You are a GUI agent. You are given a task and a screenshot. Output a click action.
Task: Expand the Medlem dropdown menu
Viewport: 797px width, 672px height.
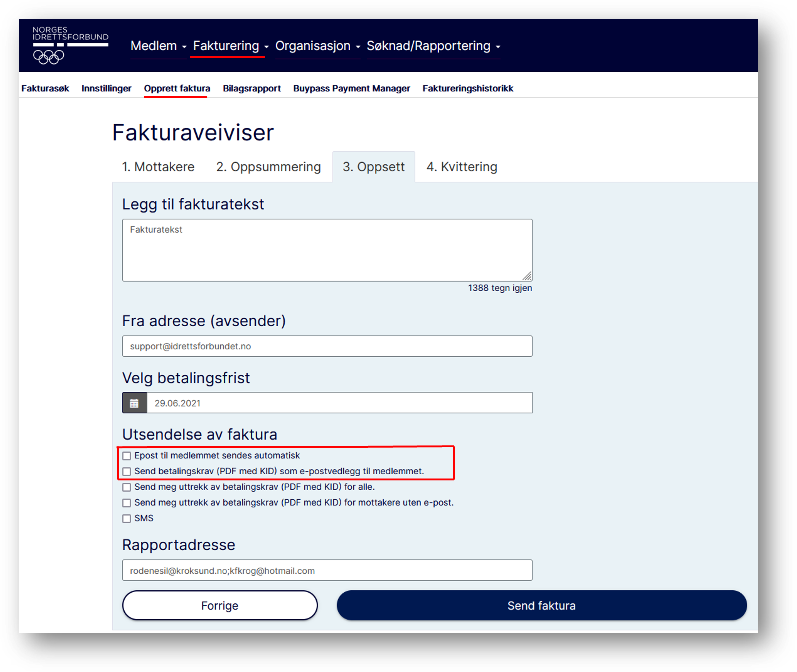pyautogui.click(x=158, y=46)
